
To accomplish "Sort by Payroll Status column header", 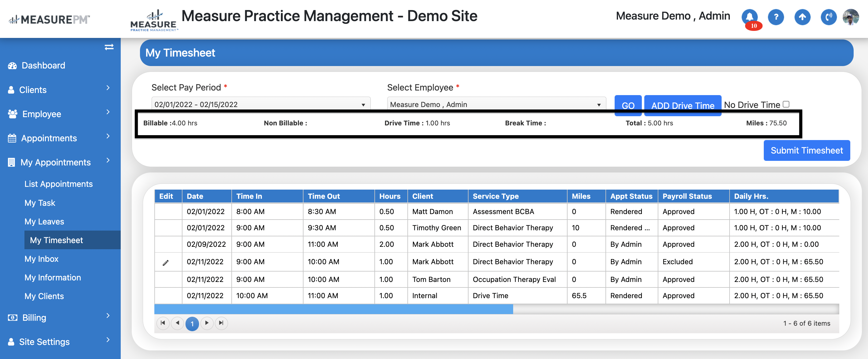I will click(x=687, y=196).
